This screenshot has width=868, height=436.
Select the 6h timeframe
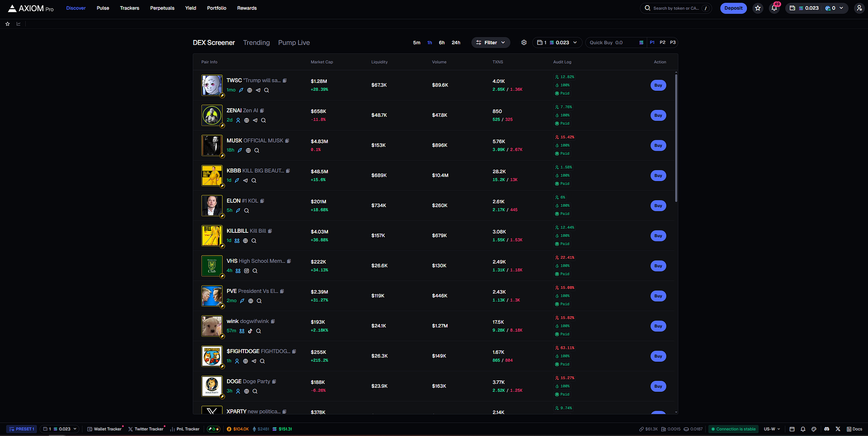(442, 43)
